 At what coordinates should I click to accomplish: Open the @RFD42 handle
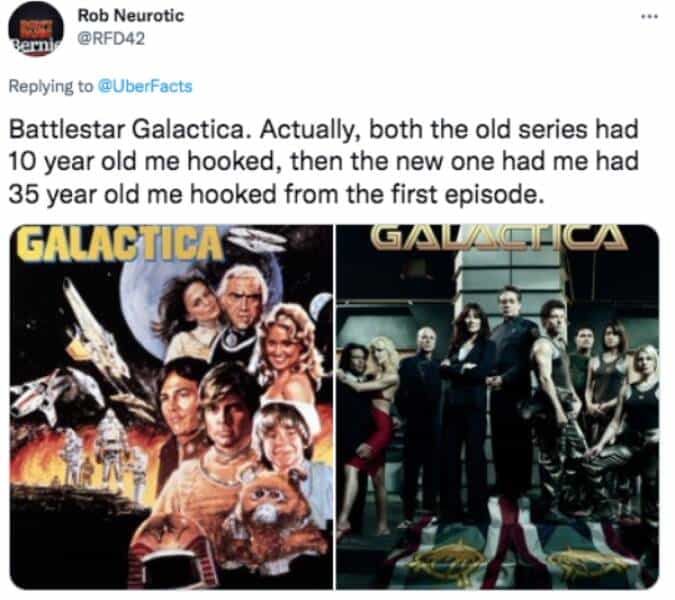click(111, 39)
